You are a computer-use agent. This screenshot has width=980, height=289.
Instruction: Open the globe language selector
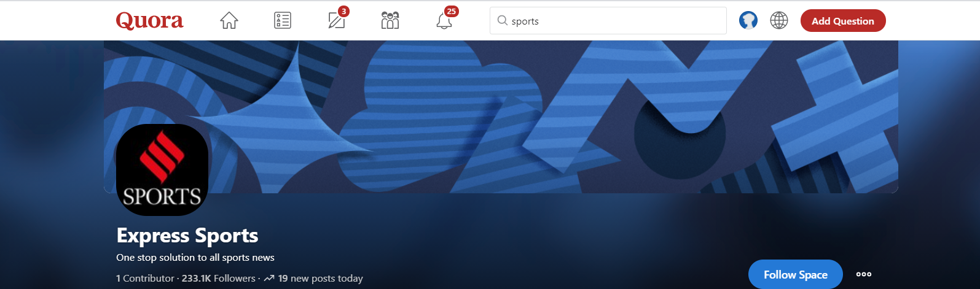(x=779, y=21)
